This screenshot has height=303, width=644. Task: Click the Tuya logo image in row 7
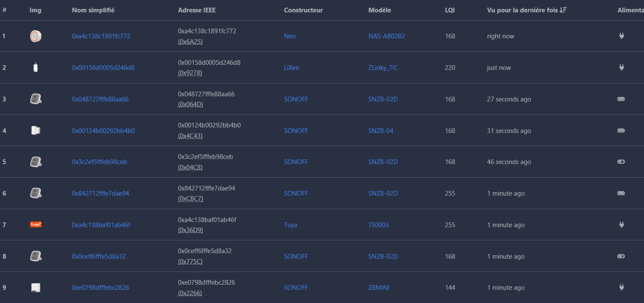(x=36, y=225)
